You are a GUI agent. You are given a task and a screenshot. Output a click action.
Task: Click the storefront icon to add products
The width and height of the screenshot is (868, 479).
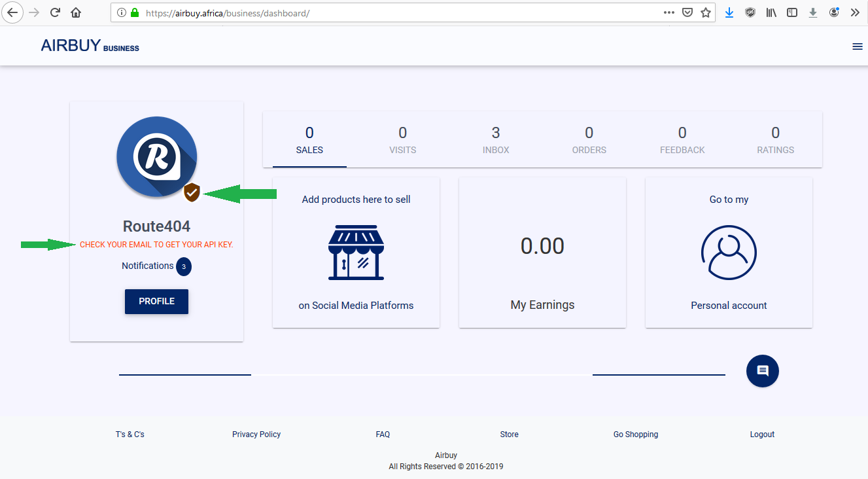[356, 253]
